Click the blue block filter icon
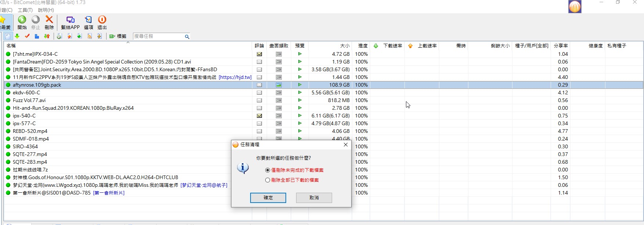This screenshot has width=644, height=225. pos(37,36)
